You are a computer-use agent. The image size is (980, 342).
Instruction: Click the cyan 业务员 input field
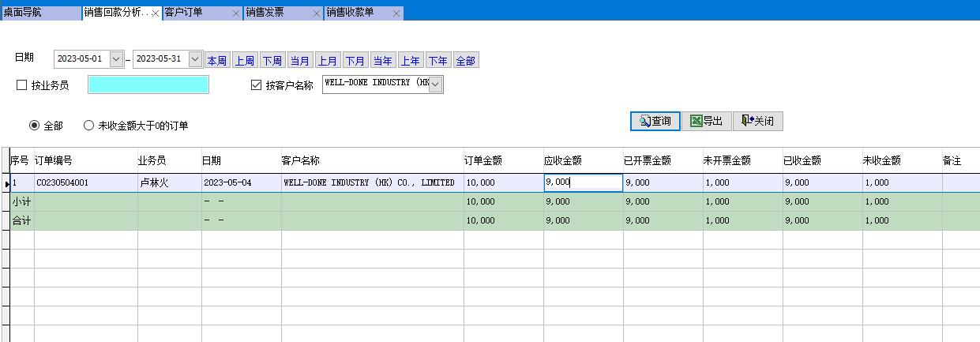click(148, 85)
